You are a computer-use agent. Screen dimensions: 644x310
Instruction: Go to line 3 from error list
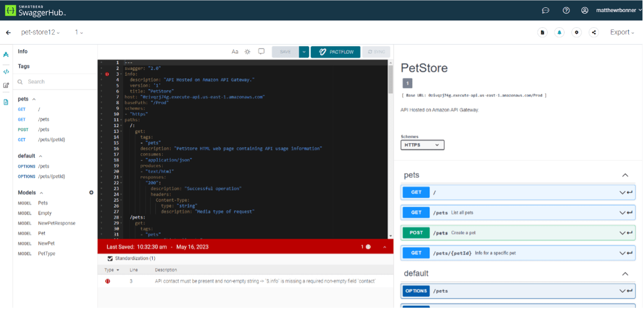coord(131,281)
